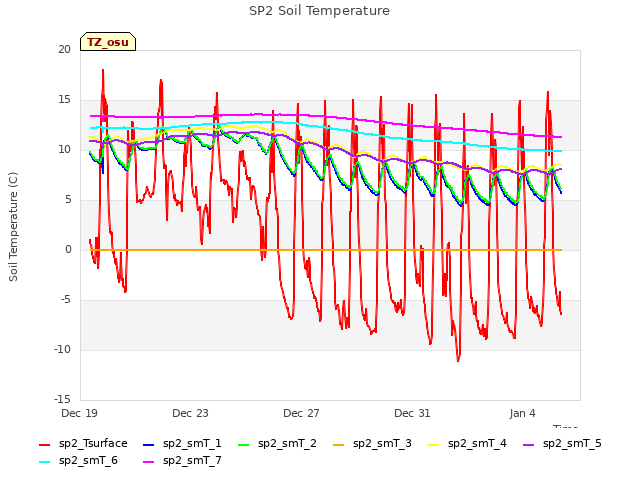Image resolution: width=640 pixels, height=480 pixels.
Task: Click the purple sp2_smT_5 legend swatch
Action: (529, 444)
